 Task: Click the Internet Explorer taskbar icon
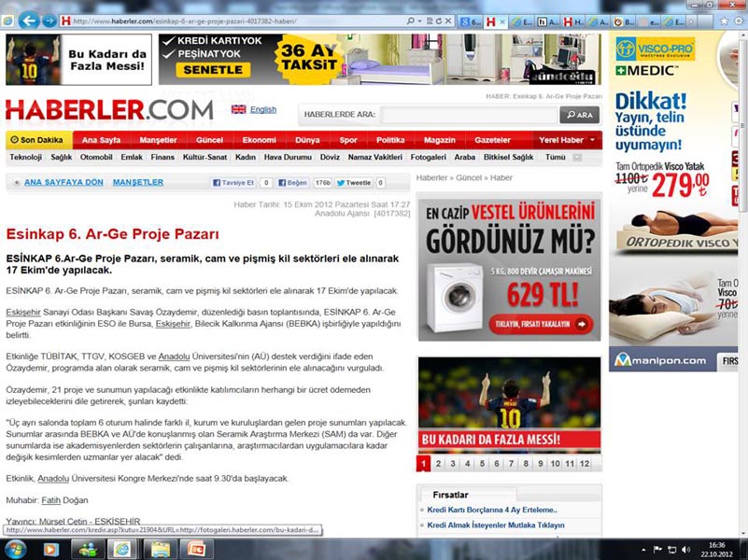click(x=122, y=550)
